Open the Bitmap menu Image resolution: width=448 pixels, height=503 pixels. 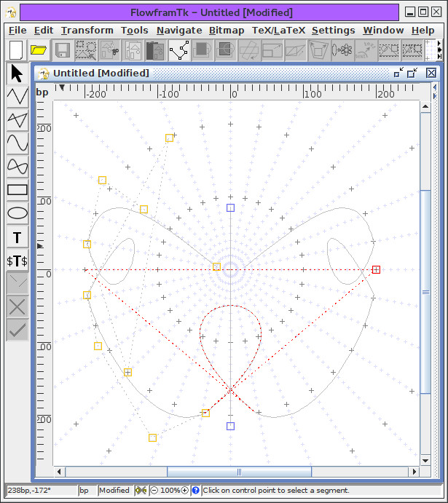point(227,30)
